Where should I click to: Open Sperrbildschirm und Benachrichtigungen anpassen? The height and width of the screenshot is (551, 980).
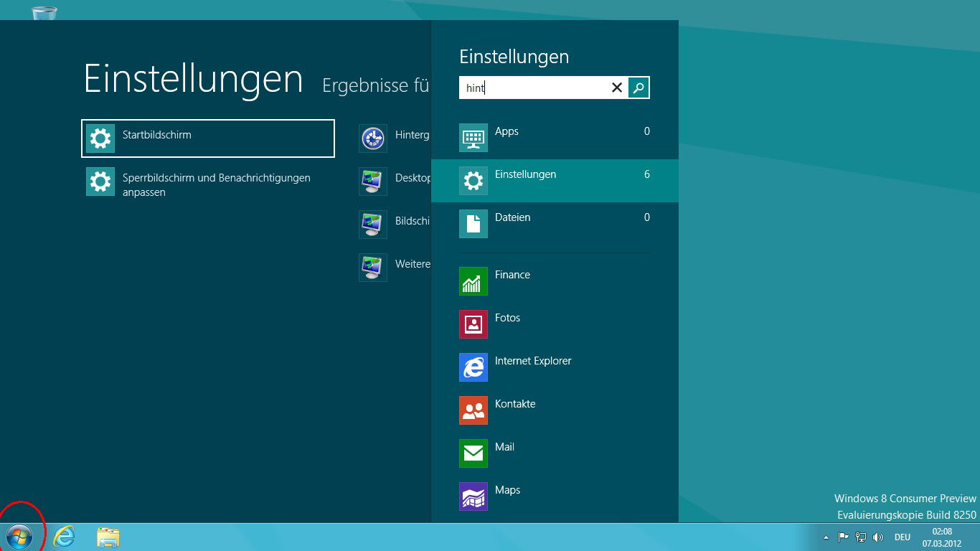tap(208, 182)
